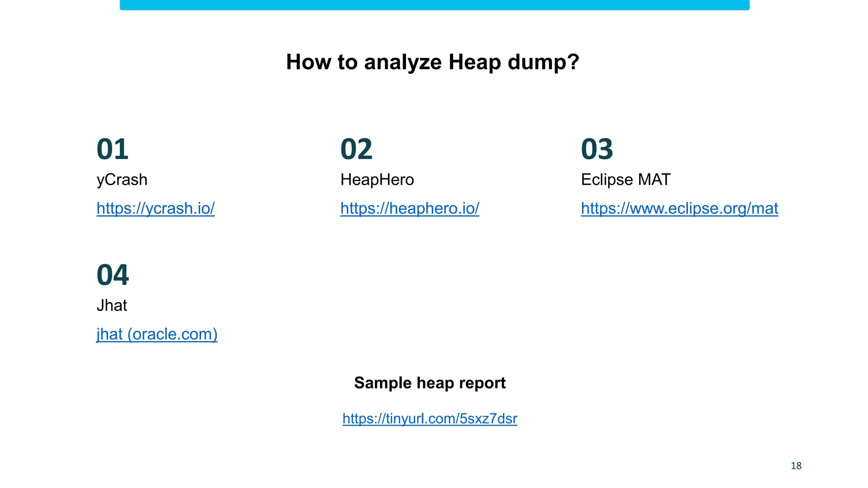Click the number '02' heading
The height and width of the screenshot is (488, 868).
click(x=356, y=150)
